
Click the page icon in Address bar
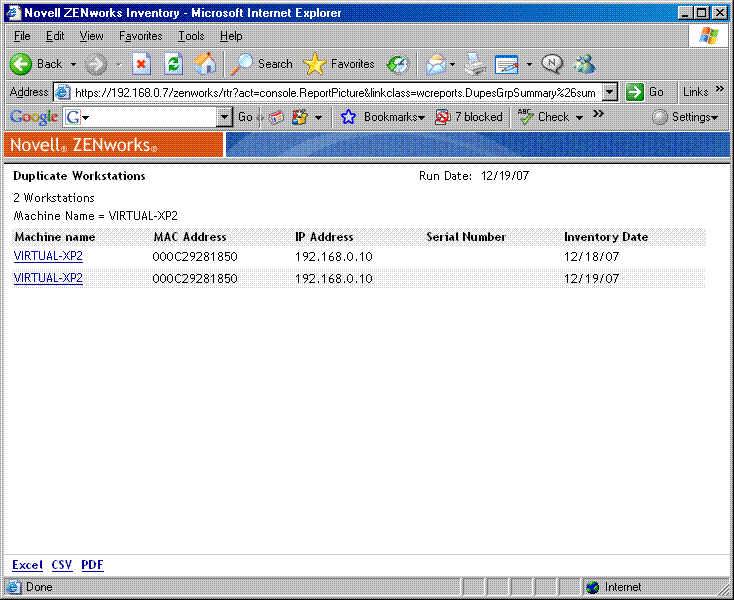click(x=63, y=92)
